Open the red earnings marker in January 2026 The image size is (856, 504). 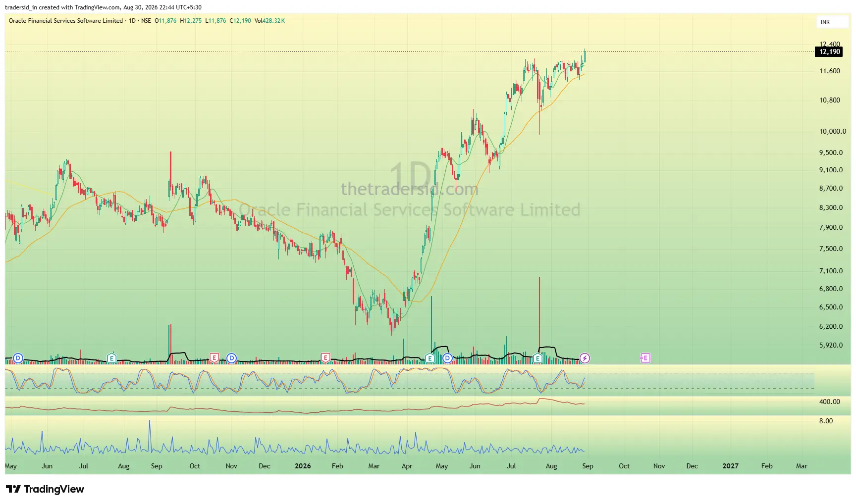325,357
